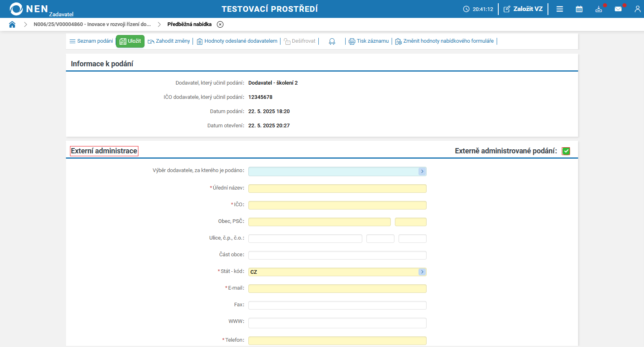Open the user profile icon

click(637, 9)
